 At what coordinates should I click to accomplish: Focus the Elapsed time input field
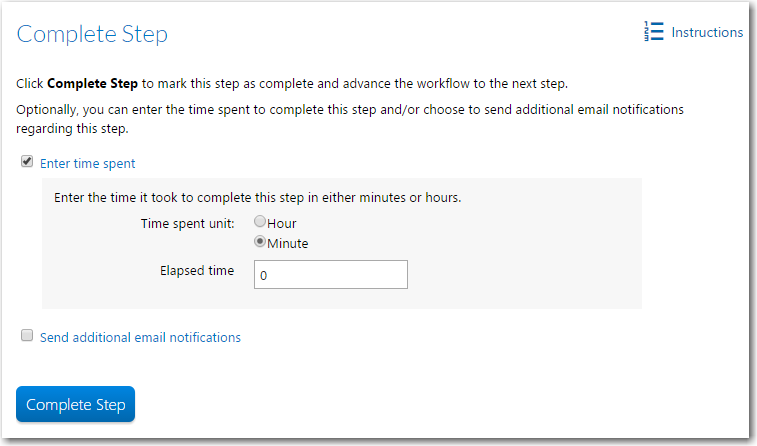pyautogui.click(x=330, y=274)
